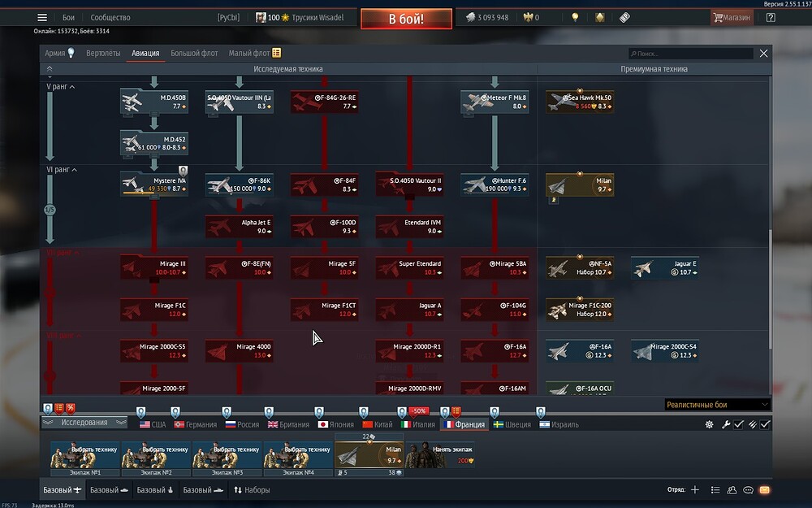Click the shield marker above Япония
This screenshot has width=812, height=508.
coord(319,412)
